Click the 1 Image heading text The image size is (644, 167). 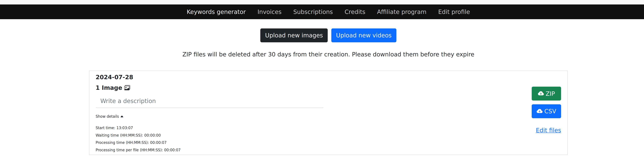pos(109,88)
